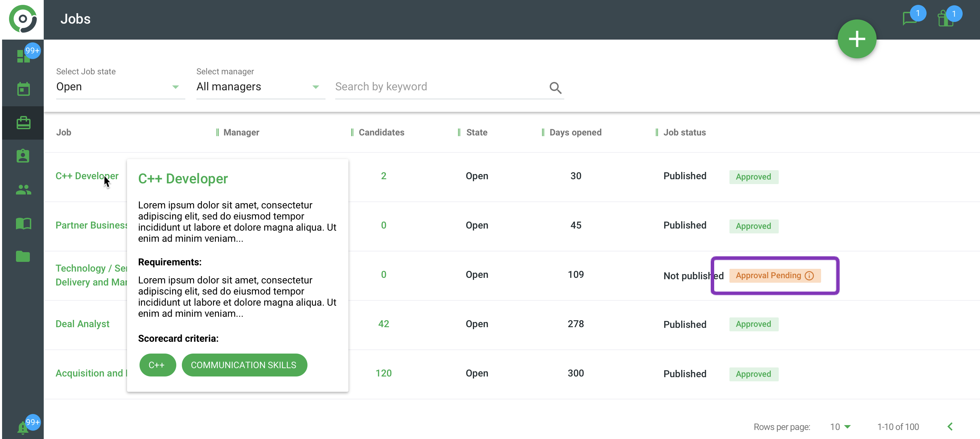The width and height of the screenshot is (980, 439).
Task: Click the Approval Pending info icon
Action: click(809, 275)
